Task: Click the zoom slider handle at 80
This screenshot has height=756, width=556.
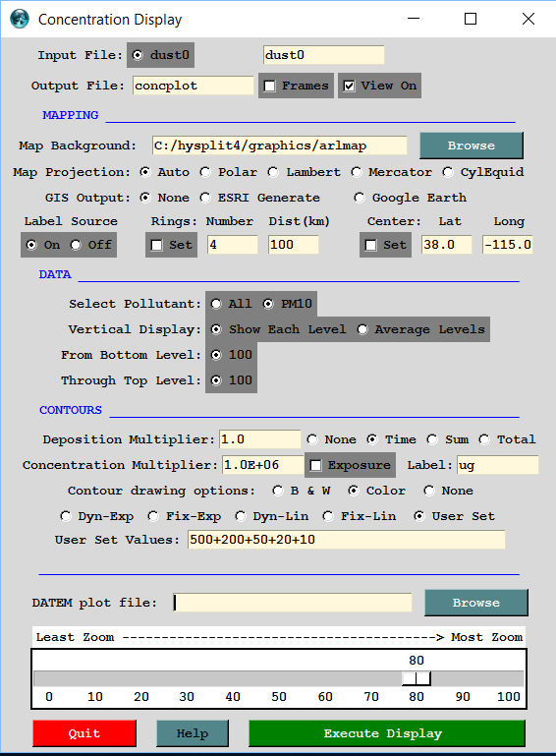Action: point(417,678)
